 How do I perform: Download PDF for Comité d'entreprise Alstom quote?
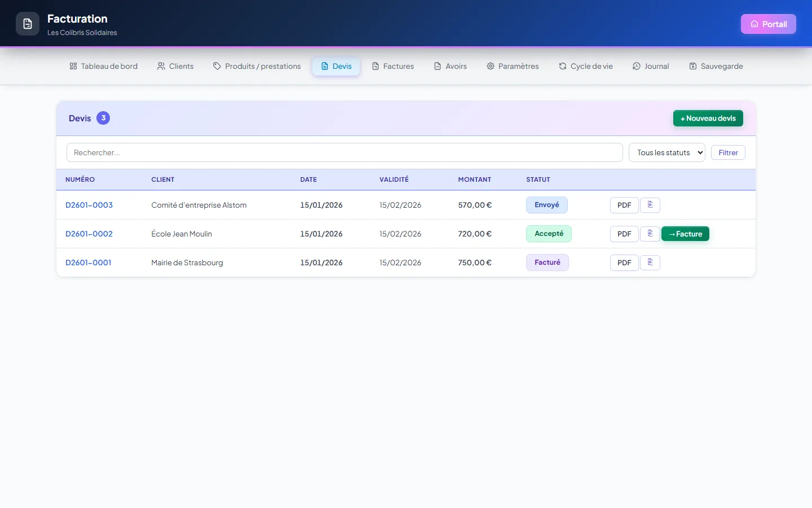pos(624,205)
